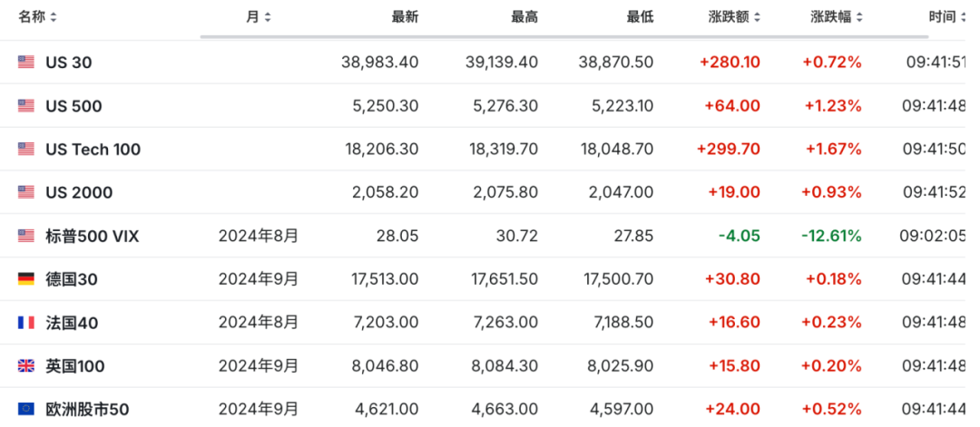Click the 最新 column header

(x=405, y=17)
